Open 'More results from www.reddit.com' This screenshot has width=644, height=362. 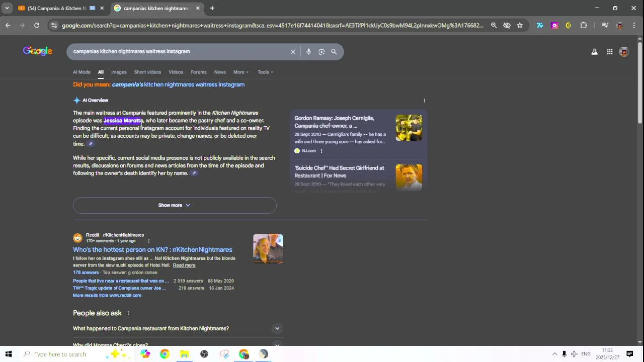pyautogui.click(x=107, y=296)
